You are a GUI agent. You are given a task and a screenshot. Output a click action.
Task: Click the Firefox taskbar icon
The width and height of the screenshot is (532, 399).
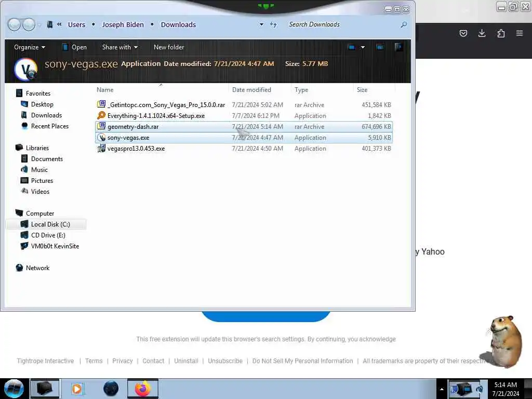point(143,389)
